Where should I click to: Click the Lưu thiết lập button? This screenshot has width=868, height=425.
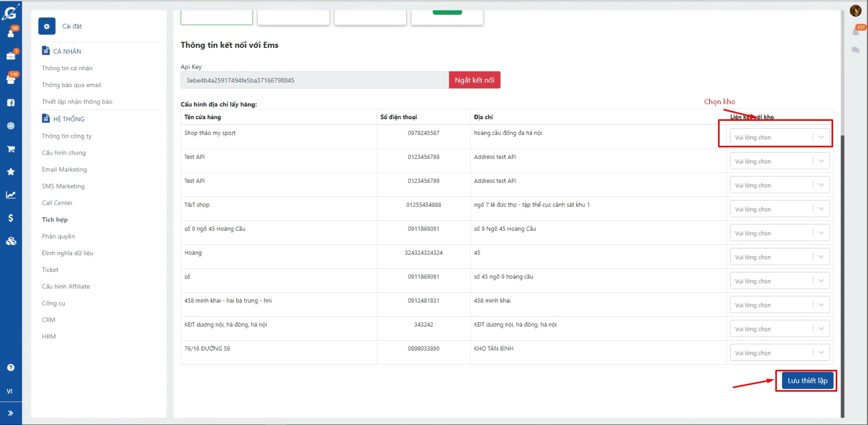[x=807, y=381]
